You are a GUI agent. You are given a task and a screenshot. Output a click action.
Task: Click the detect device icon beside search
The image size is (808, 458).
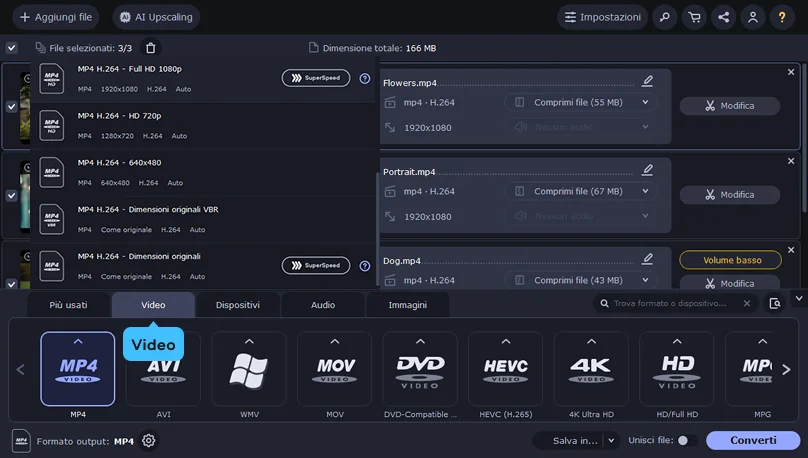775,303
